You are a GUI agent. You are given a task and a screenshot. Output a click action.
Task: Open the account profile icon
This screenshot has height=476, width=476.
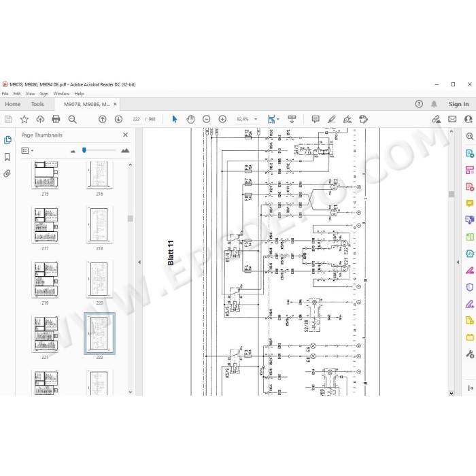(469, 119)
